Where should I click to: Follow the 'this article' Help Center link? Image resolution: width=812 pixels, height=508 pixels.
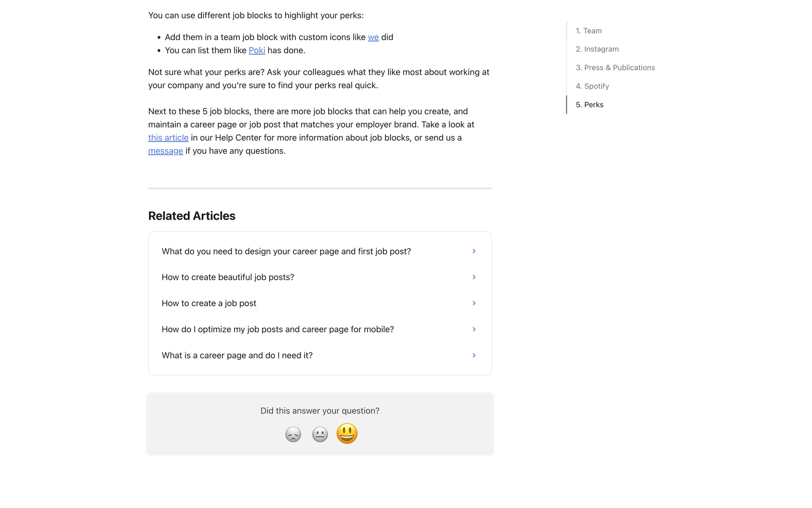coord(168,138)
